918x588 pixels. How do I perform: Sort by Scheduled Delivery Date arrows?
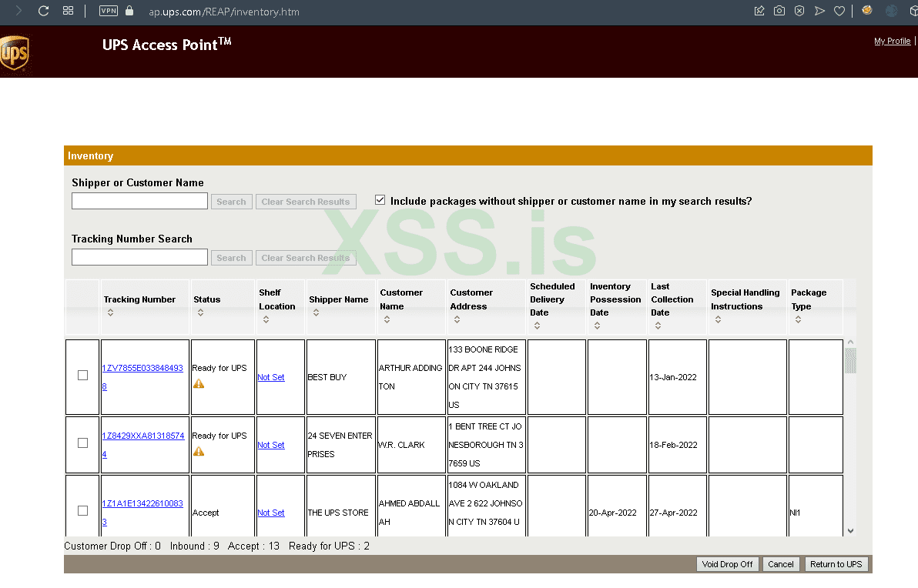click(x=538, y=326)
